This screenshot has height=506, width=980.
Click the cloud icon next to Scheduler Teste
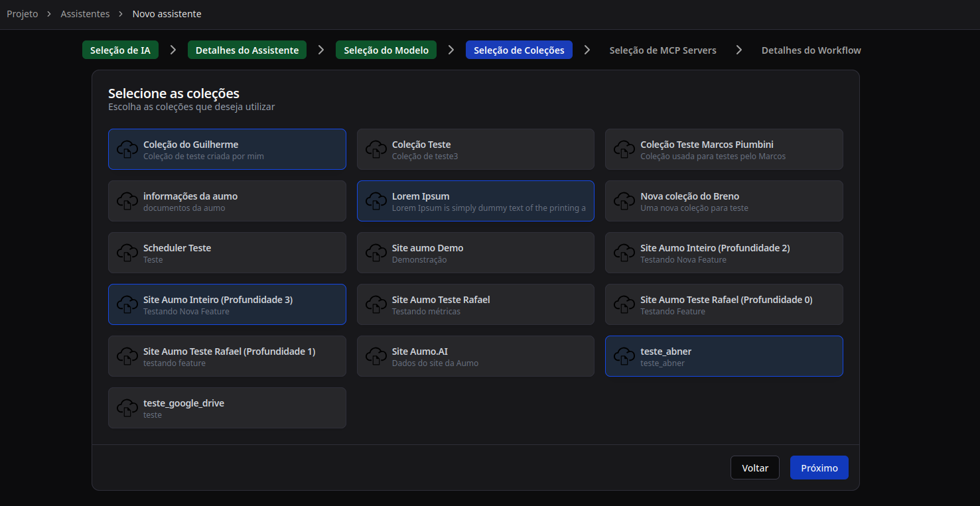pyautogui.click(x=127, y=253)
